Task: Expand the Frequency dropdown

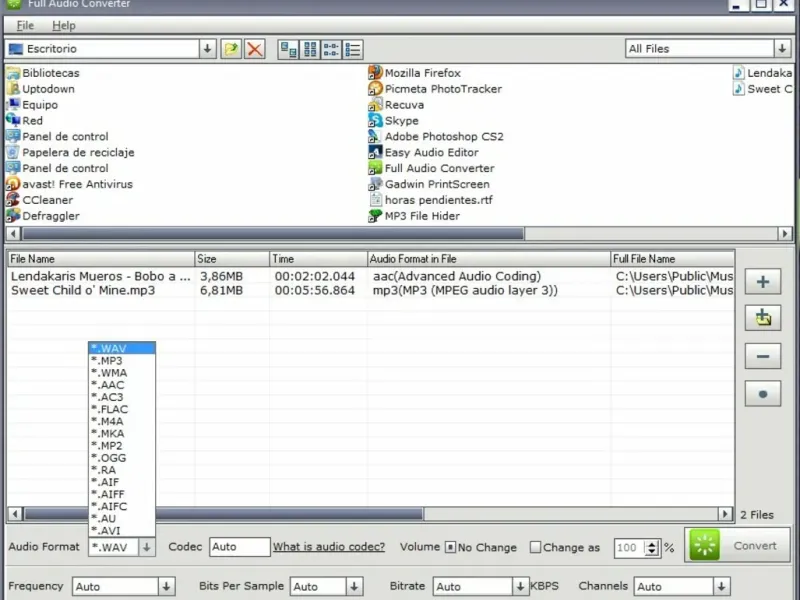Action: pos(166,587)
